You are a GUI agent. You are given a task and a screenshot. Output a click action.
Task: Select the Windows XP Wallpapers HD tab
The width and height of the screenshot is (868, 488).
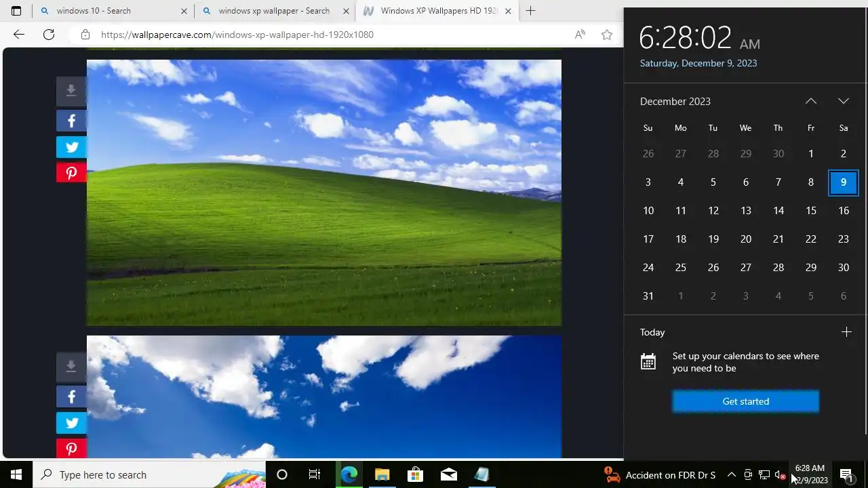pos(437,11)
